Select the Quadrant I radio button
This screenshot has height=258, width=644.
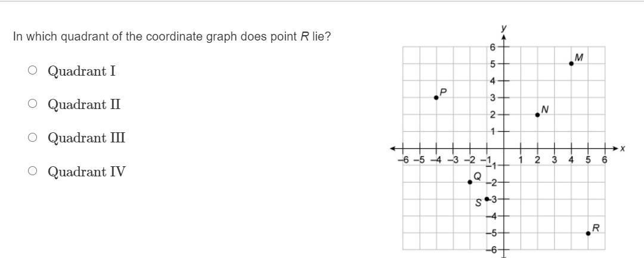[32, 71]
